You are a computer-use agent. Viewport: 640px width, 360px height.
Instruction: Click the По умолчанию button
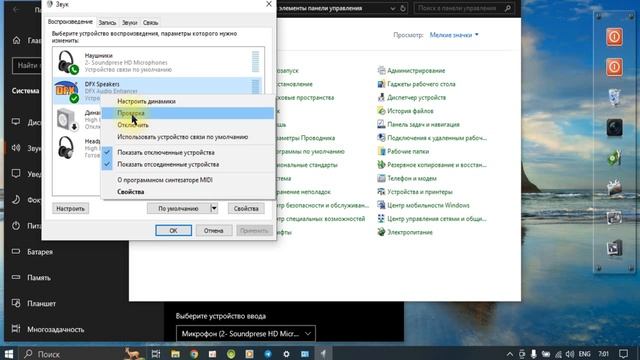click(178, 209)
